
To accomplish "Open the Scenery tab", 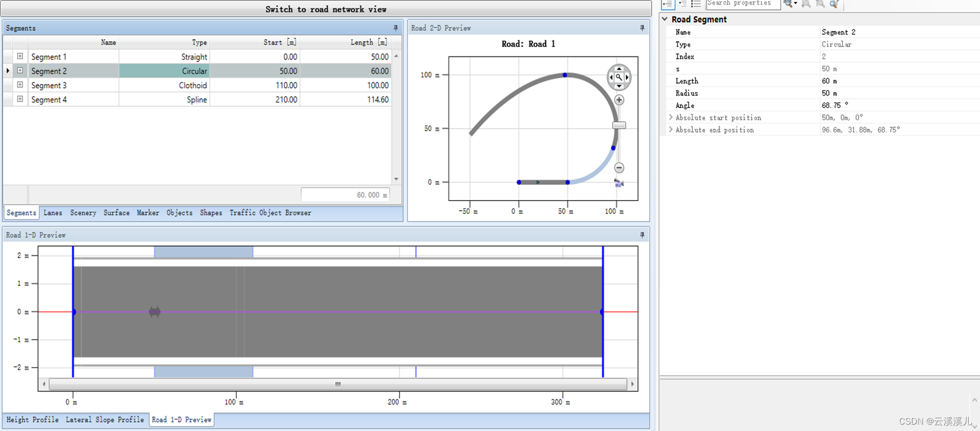I will click(x=83, y=213).
